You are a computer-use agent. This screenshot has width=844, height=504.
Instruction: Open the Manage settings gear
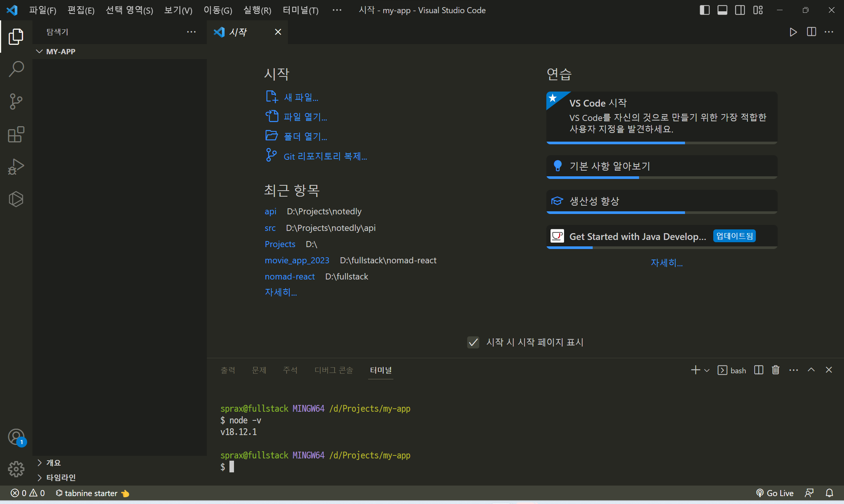pos(16,469)
